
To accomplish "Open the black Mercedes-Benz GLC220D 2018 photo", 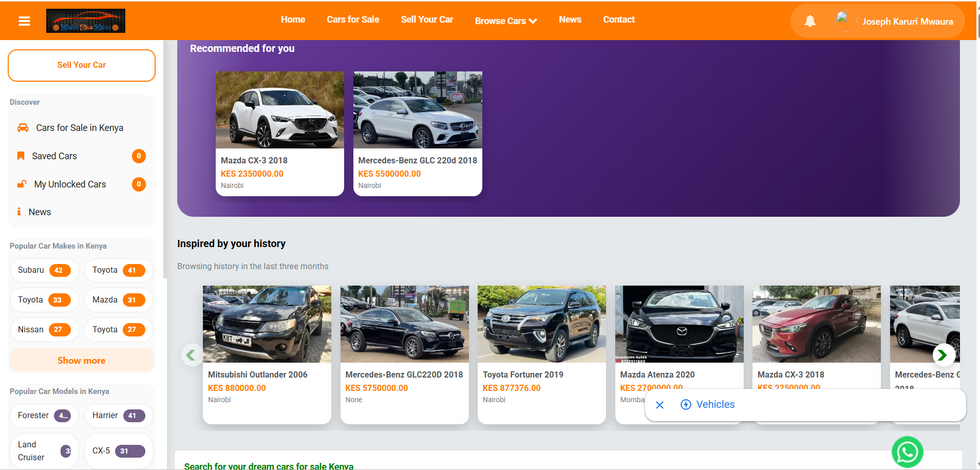I will [405, 324].
